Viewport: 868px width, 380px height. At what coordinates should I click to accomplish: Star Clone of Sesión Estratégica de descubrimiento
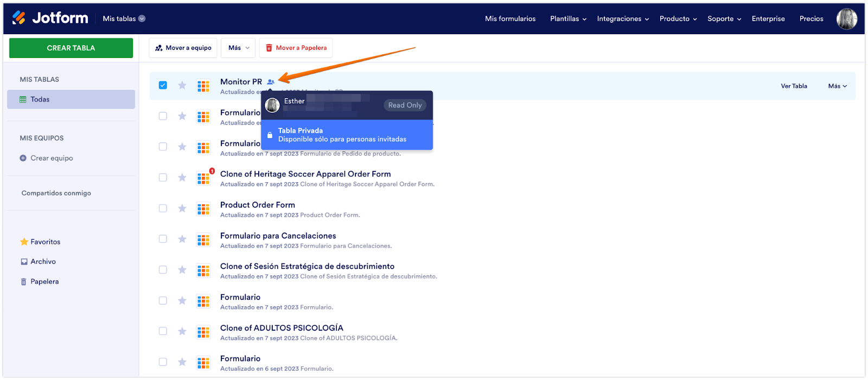(x=182, y=270)
